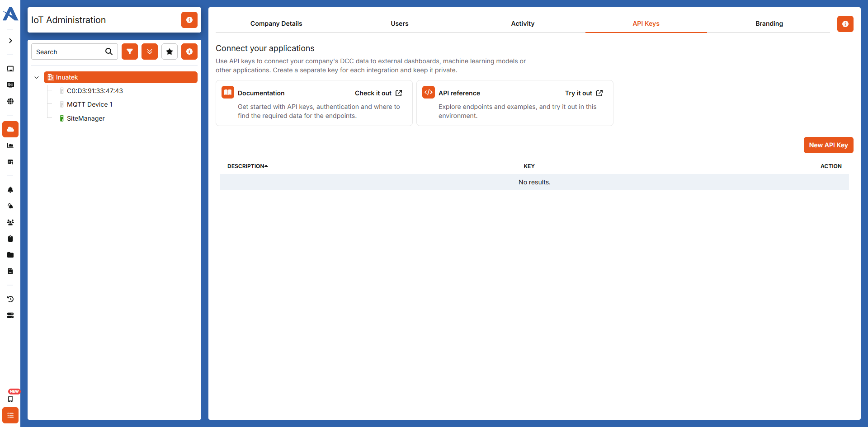
Task: Click the API Keys tab
Action: pos(646,23)
